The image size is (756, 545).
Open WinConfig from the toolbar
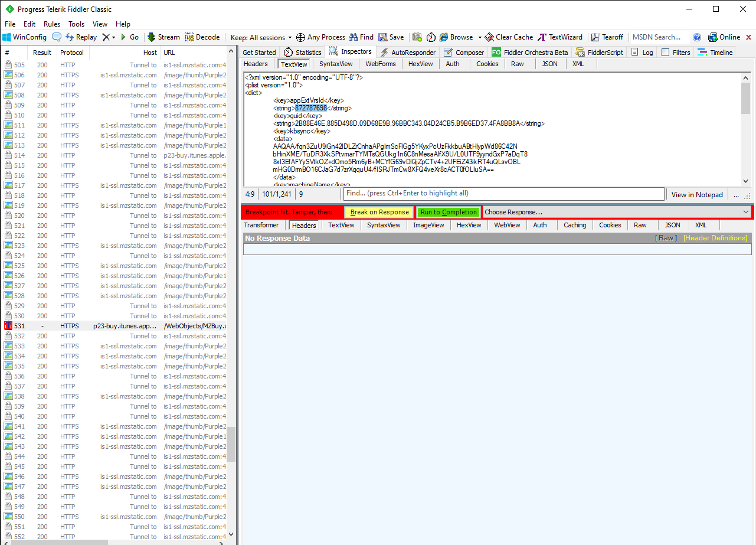24,37
